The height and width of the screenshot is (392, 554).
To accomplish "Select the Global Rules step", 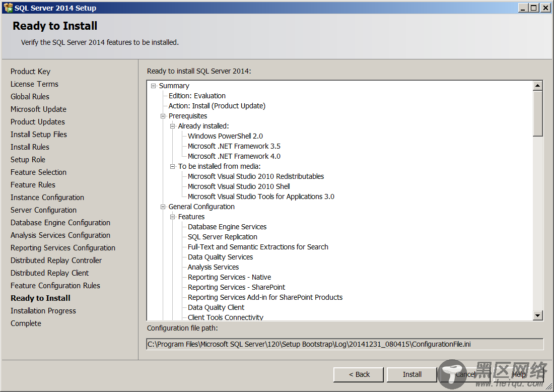I will click(30, 97).
